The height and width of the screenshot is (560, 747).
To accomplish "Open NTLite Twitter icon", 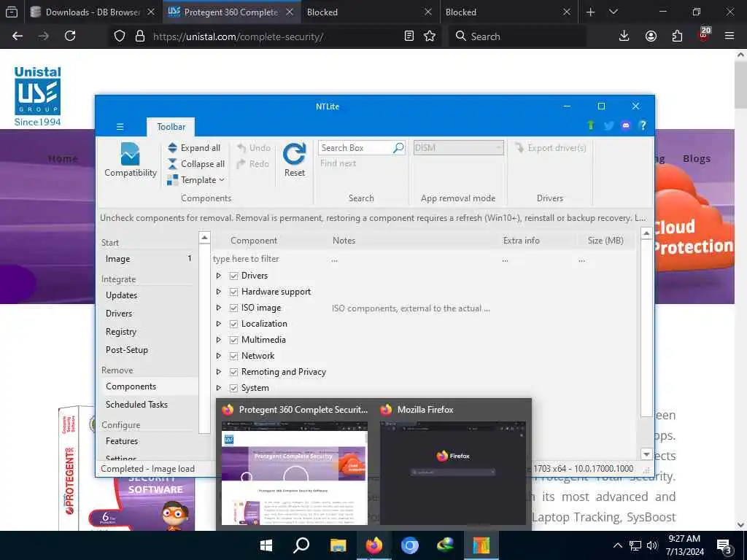I will [x=608, y=125].
